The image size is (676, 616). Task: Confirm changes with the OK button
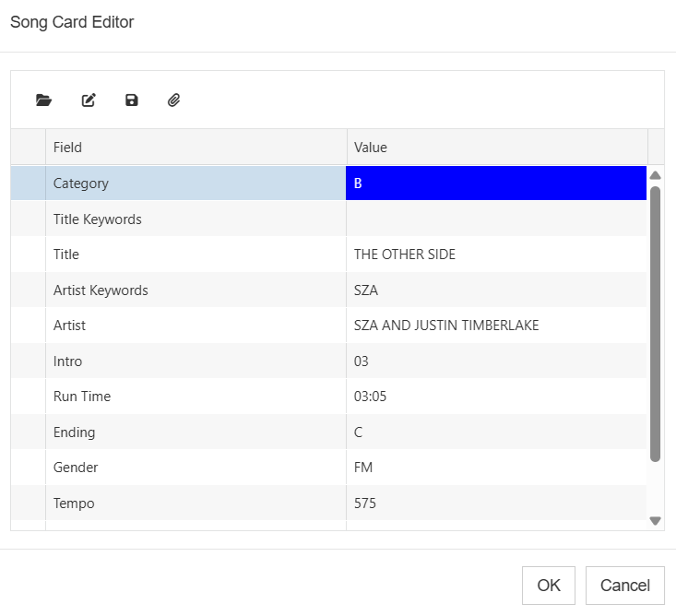click(549, 586)
